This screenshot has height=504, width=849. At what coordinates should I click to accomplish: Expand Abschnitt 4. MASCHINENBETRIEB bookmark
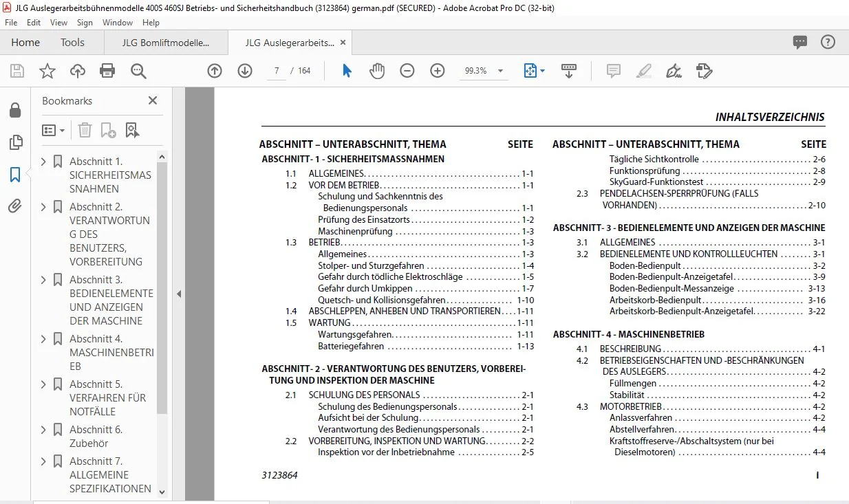[44, 339]
